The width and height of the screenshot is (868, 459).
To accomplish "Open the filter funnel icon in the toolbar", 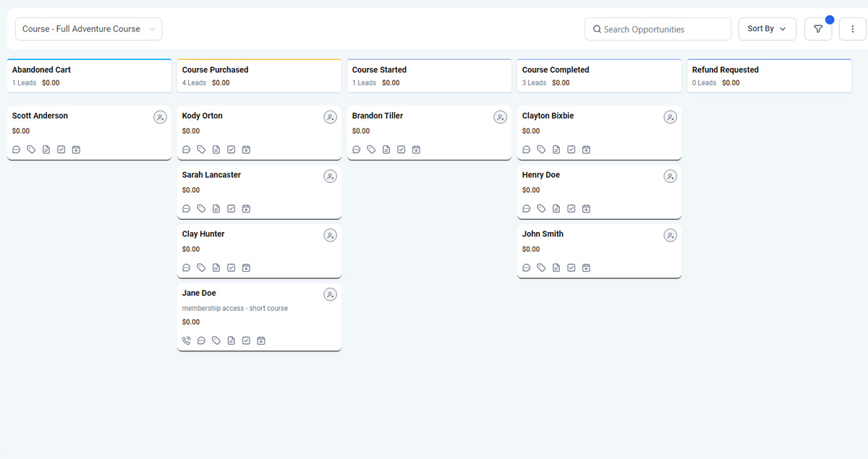I will point(818,29).
